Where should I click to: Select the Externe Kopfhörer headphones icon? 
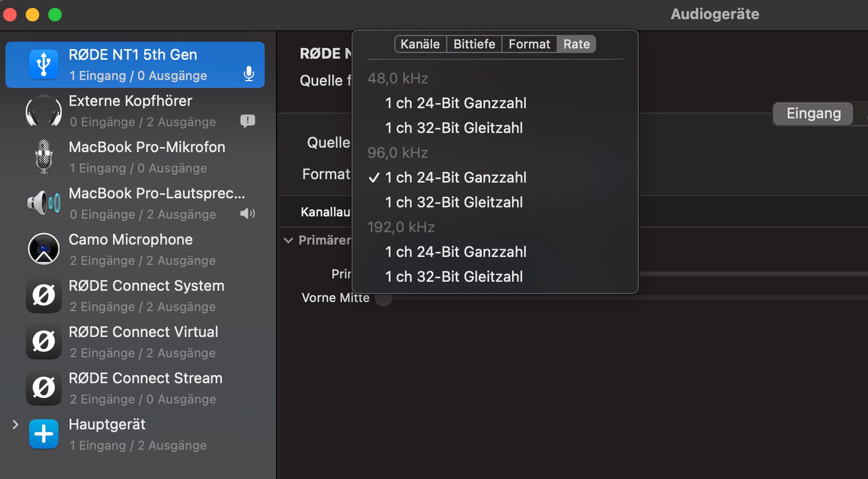tap(44, 111)
